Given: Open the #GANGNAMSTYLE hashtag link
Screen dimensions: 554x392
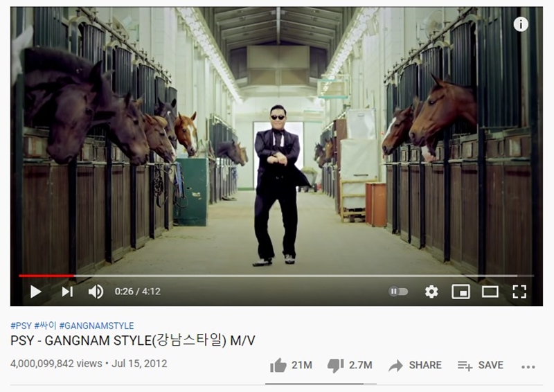Looking at the screenshot, I should point(96,326).
